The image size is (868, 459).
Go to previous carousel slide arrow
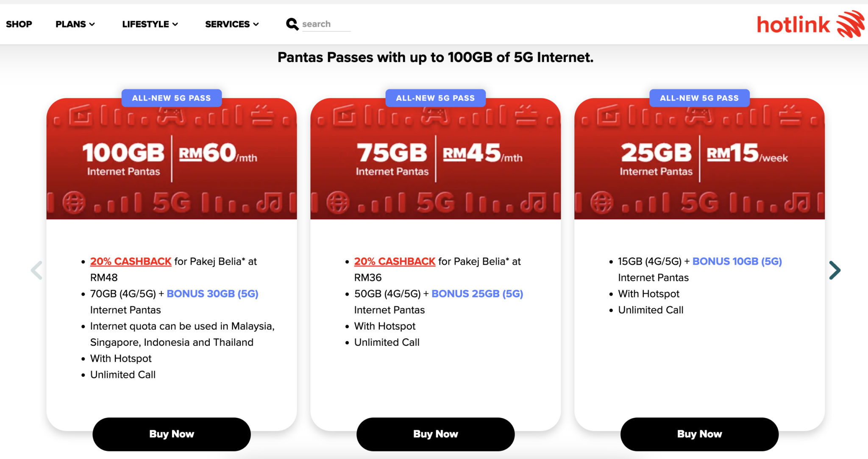point(37,270)
